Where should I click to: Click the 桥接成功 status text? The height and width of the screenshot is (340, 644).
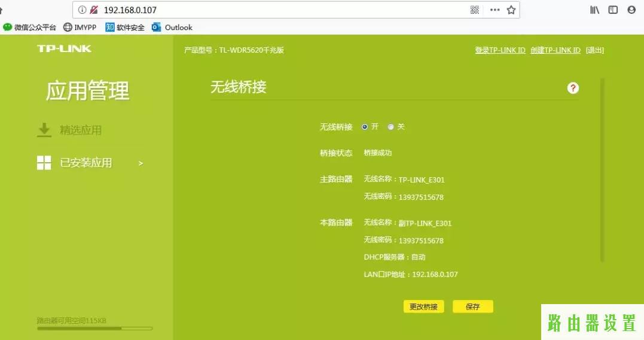pos(378,153)
